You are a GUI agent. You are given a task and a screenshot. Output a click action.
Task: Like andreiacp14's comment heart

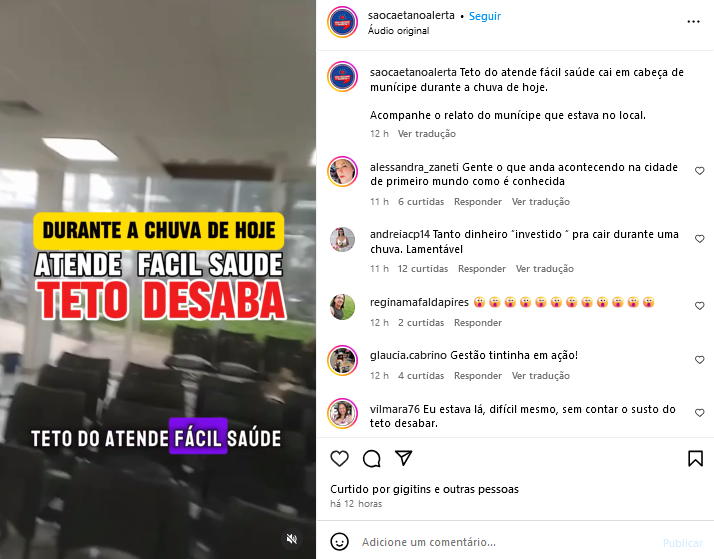point(699,239)
